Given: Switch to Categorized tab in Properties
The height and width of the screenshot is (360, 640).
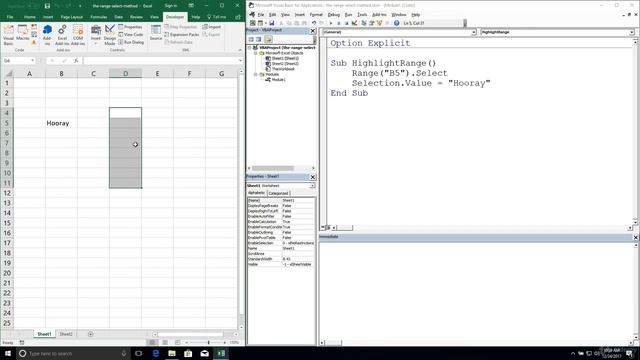Looking at the screenshot, I should coord(278,193).
